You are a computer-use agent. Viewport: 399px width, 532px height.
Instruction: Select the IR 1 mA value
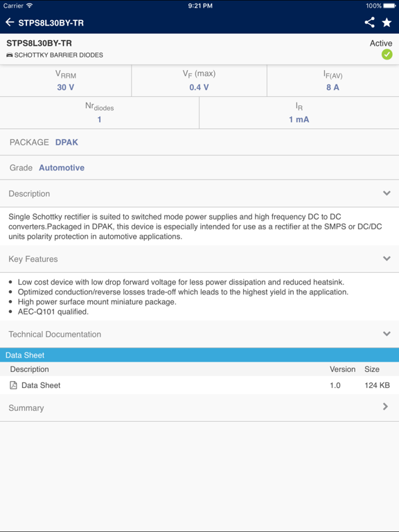point(299,119)
